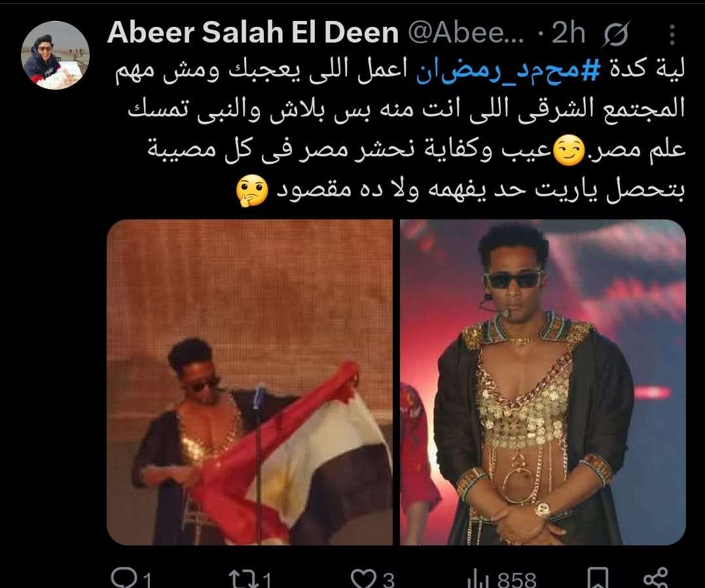Click the Arabic tweet body text
The width and height of the screenshot is (705, 588).
point(400,133)
